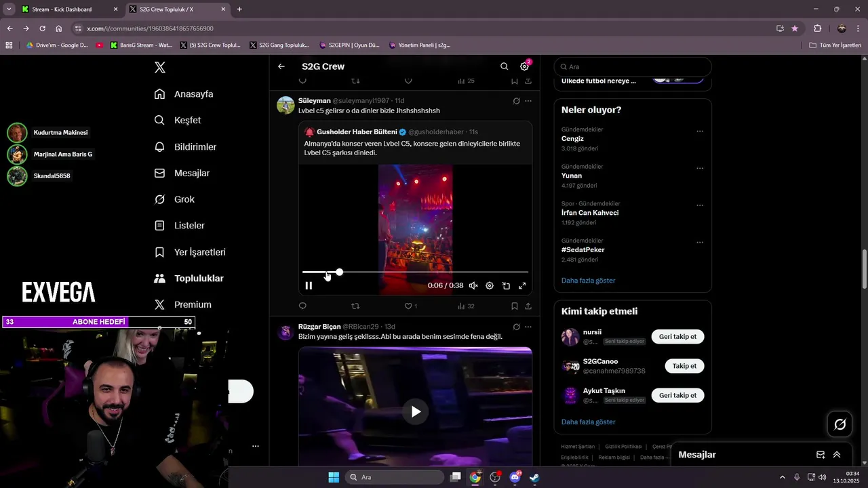This screenshot has height=488, width=868.
Task: Click the Ara search field on X
Action: coord(633,66)
